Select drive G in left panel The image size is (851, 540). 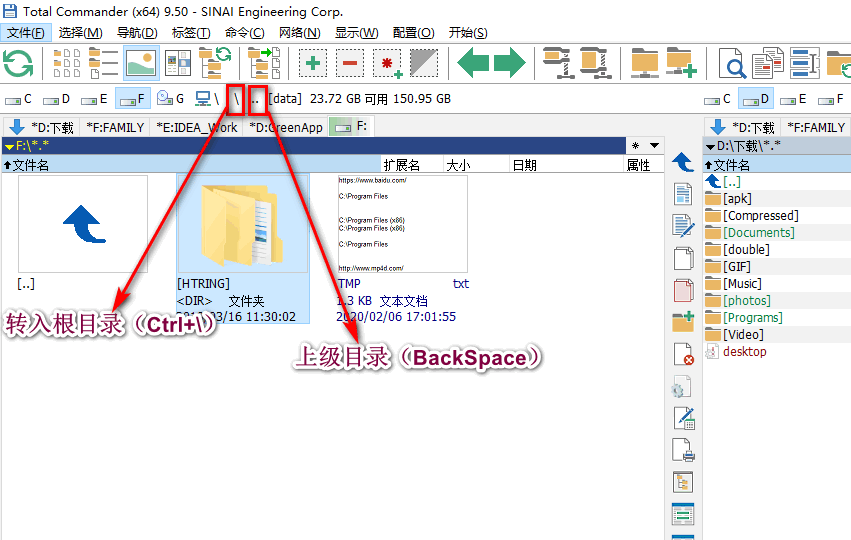pos(170,99)
